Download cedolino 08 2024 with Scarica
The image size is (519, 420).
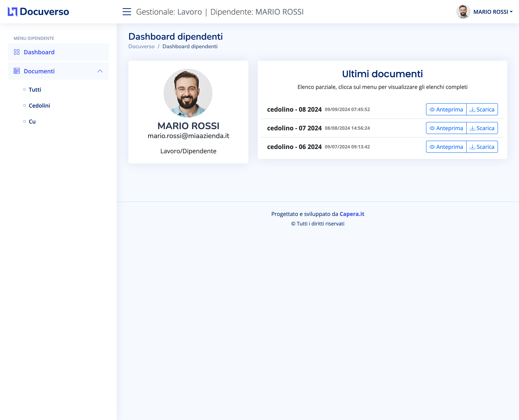pyautogui.click(x=482, y=110)
